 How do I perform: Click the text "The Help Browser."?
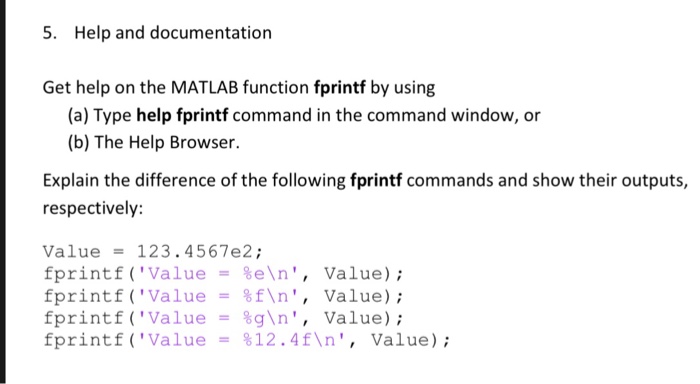coord(167,142)
